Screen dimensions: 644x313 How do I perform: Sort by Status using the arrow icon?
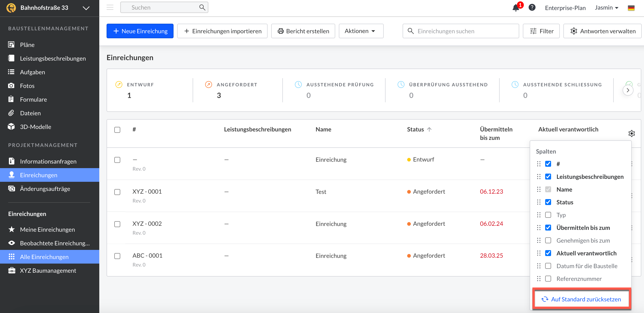429,129
